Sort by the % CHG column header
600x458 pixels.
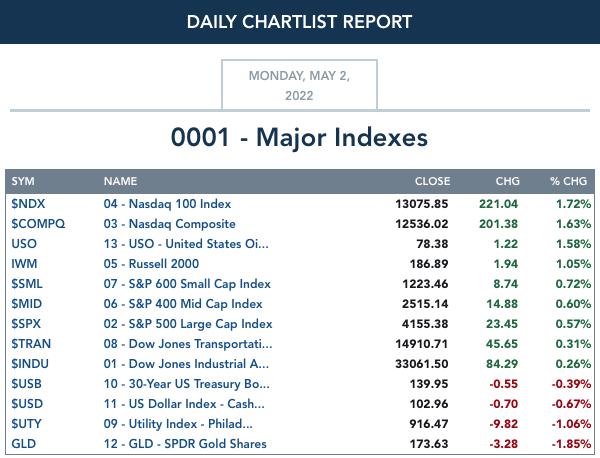568,181
